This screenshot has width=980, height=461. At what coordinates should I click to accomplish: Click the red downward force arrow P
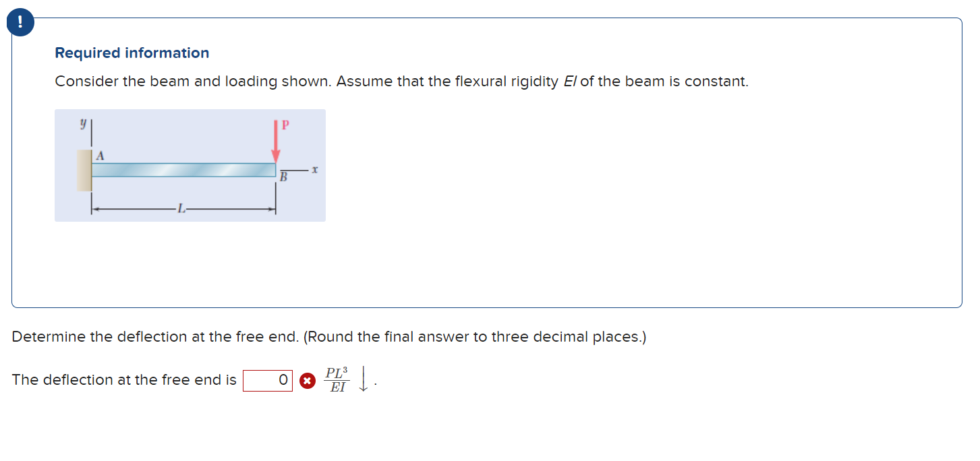(x=276, y=142)
